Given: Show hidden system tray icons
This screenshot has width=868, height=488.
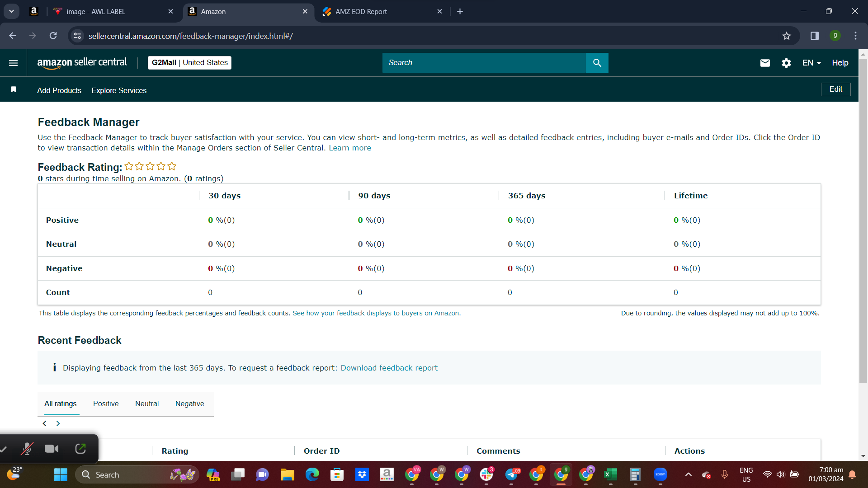Looking at the screenshot, I should tap(688, 474).
